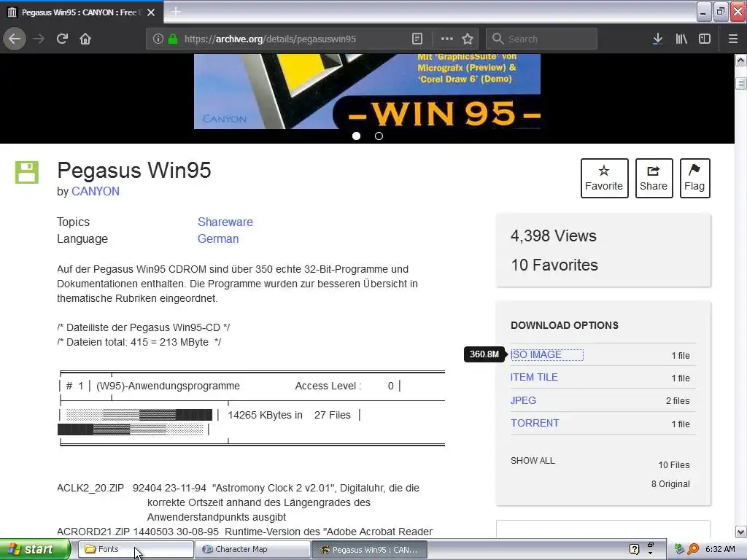Screen dimensions: 747x560
Task: Open the Firefox hamburger menu
Action: [733, 39]
